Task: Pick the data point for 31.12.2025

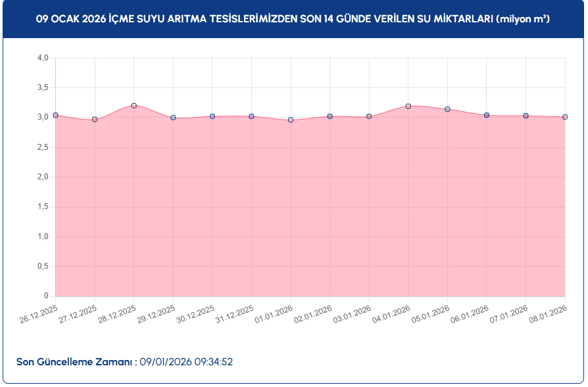Action: [x=251, y=116]
